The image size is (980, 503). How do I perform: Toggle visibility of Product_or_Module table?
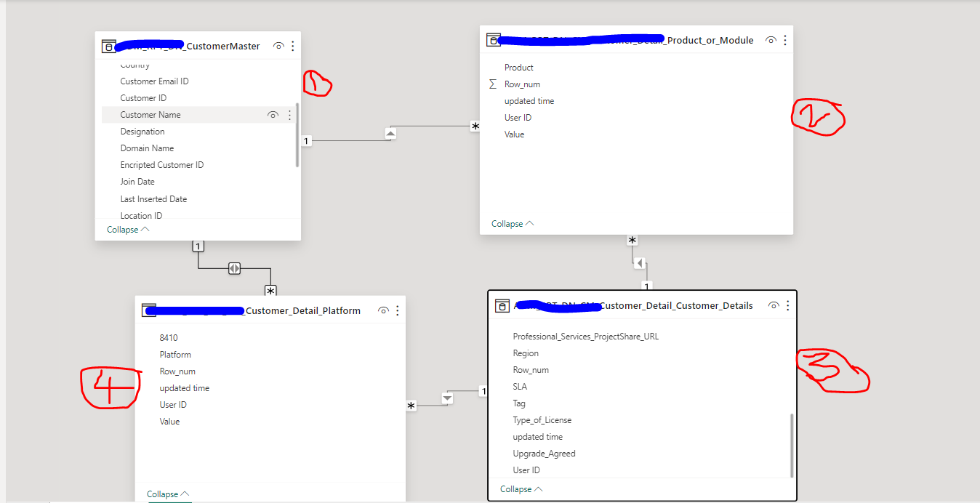click(771, 40)
